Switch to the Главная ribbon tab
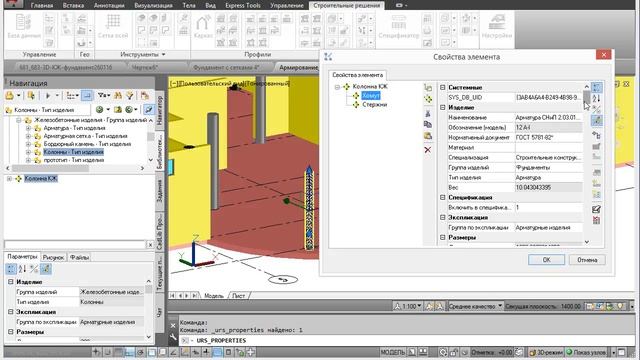The width and height of the screenshot is (640, 360). click(42, 5)
